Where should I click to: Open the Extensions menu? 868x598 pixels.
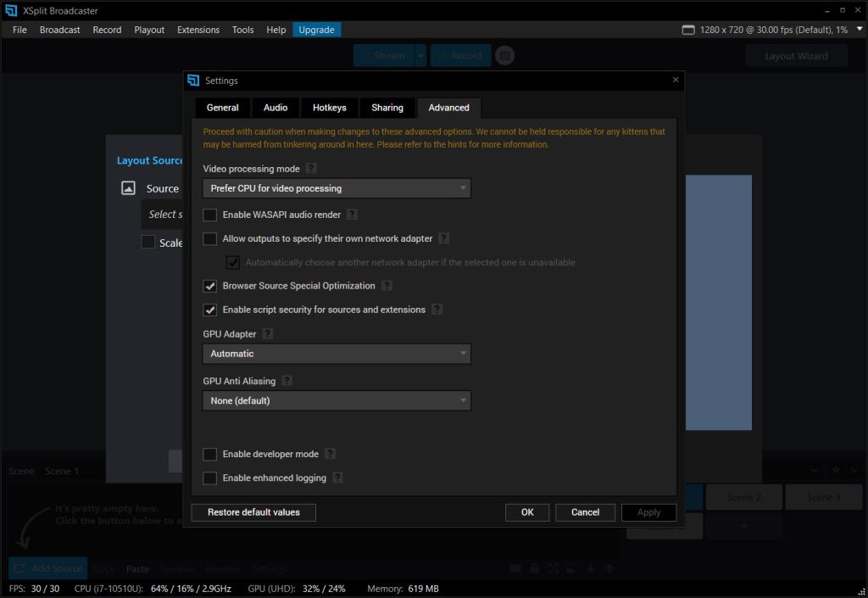[x=198, y=30]
